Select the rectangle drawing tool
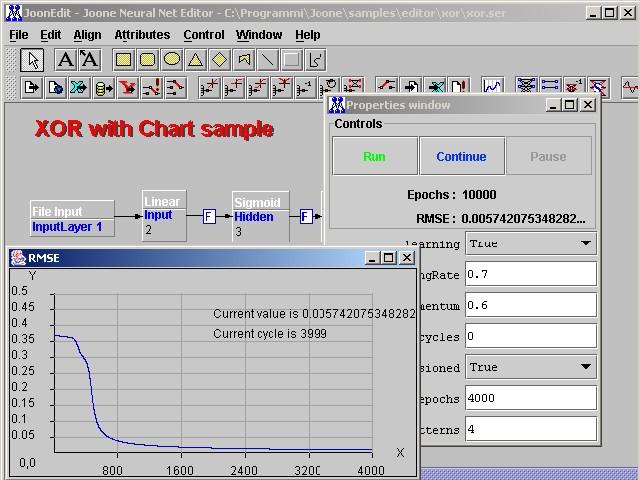 pos(124,60)
